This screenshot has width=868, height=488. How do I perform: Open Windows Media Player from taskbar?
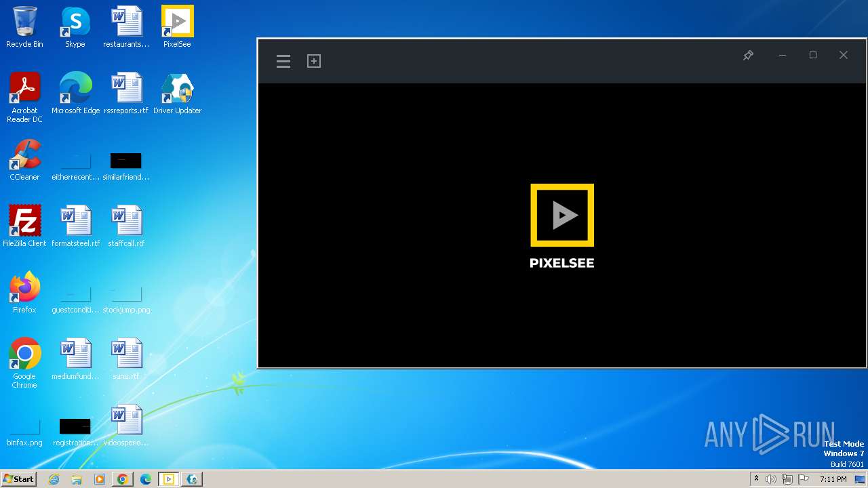pos(100,479)
